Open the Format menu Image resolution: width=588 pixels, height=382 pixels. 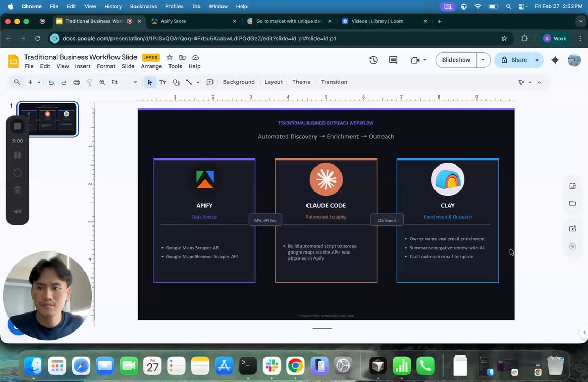[x=106, y=66]
